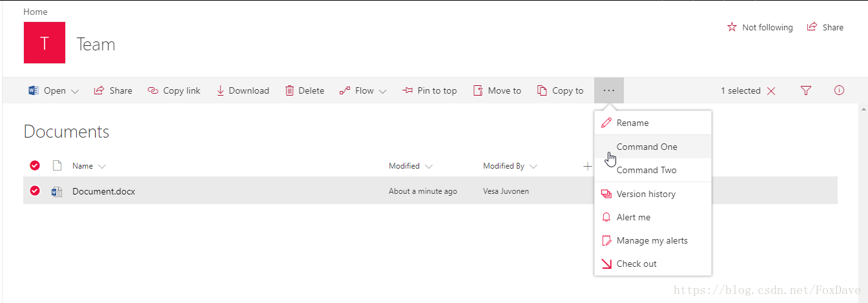Expand the Flow dropdown chevron

(382, 91)
